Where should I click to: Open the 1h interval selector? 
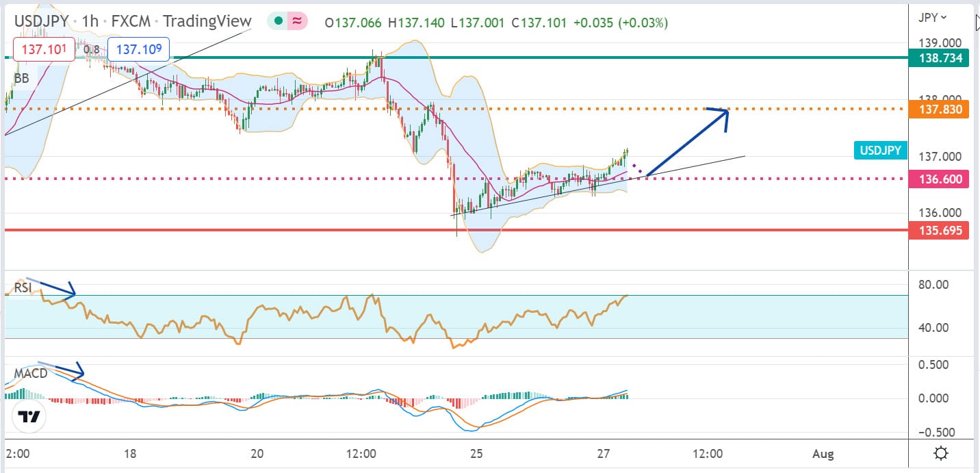[x=90, y=22]
